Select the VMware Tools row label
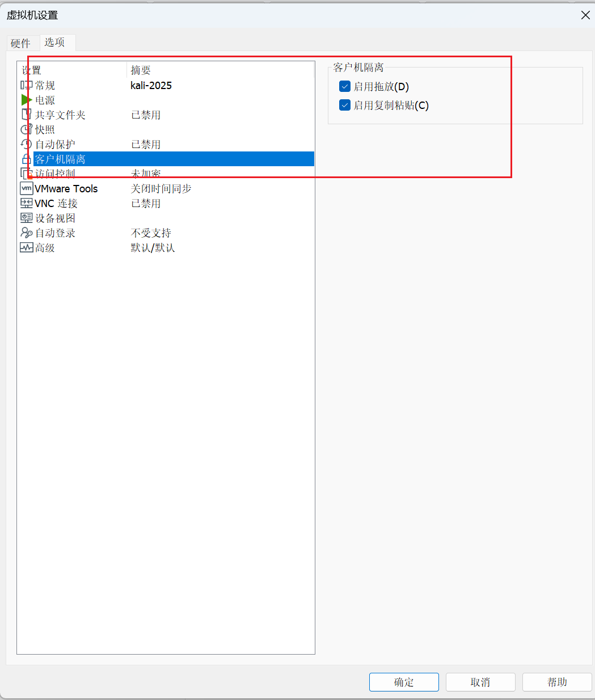Image resolution: width=595 pixels, height=700 pixels. pos(66,188)
